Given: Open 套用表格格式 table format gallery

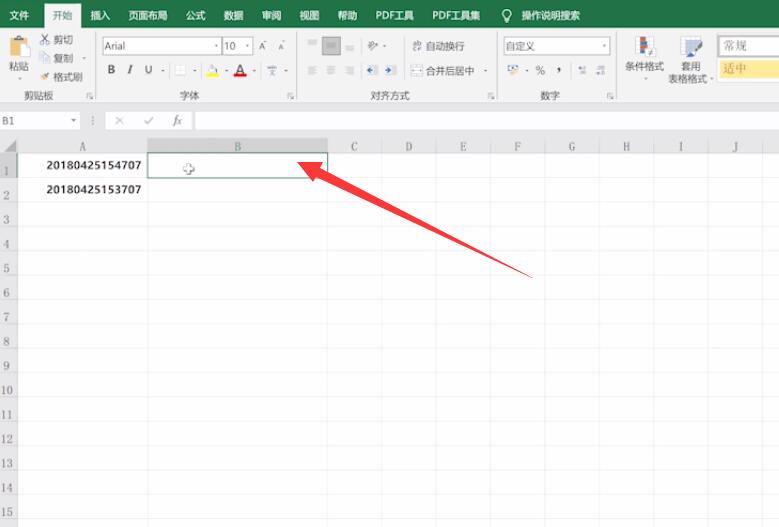Looking at the screenshot, I should [x=690, y=60].
